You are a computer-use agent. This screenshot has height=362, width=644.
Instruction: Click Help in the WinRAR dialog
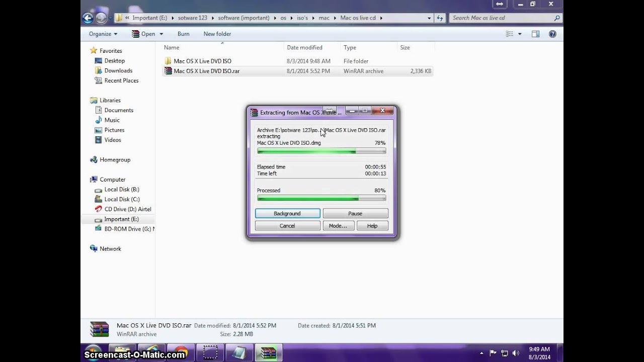tap(372, 226)
